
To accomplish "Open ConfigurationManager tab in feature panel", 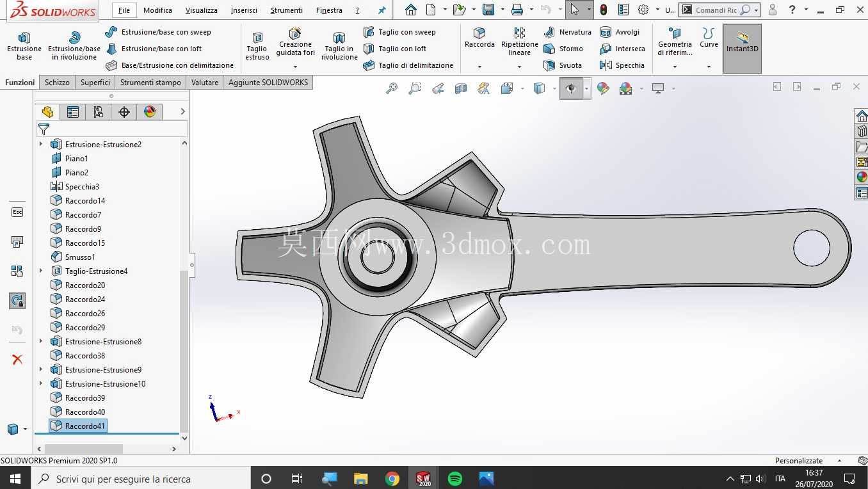I will pos(99,112).
